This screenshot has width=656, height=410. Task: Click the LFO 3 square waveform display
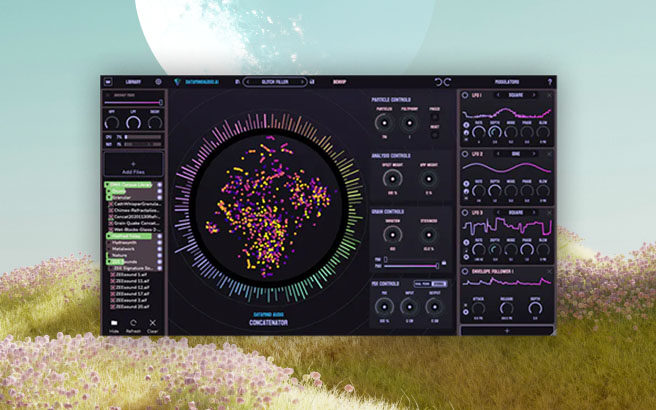coord(507,227)
